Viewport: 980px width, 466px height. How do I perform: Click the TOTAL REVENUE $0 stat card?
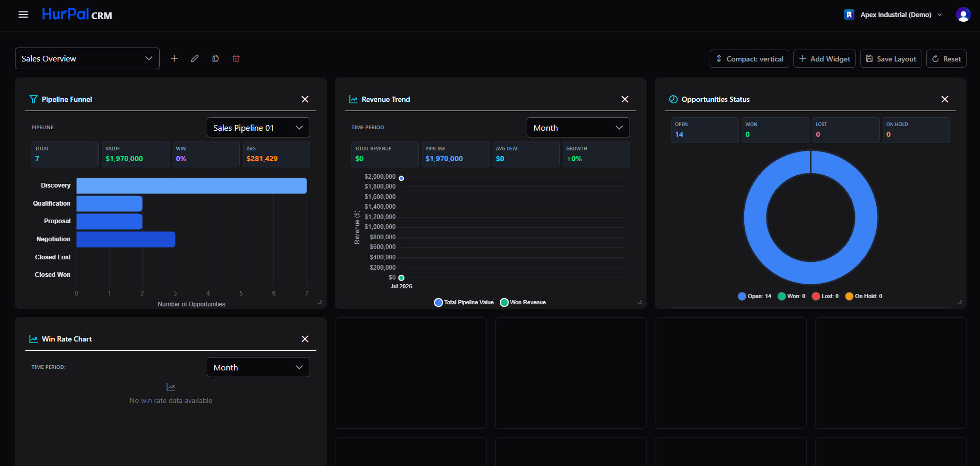click(385, 154)
